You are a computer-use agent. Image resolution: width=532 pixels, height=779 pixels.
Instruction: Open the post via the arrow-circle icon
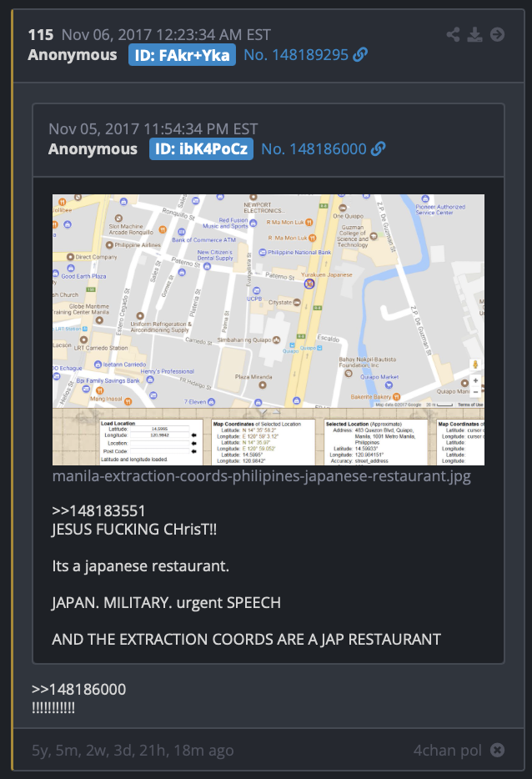497,35
